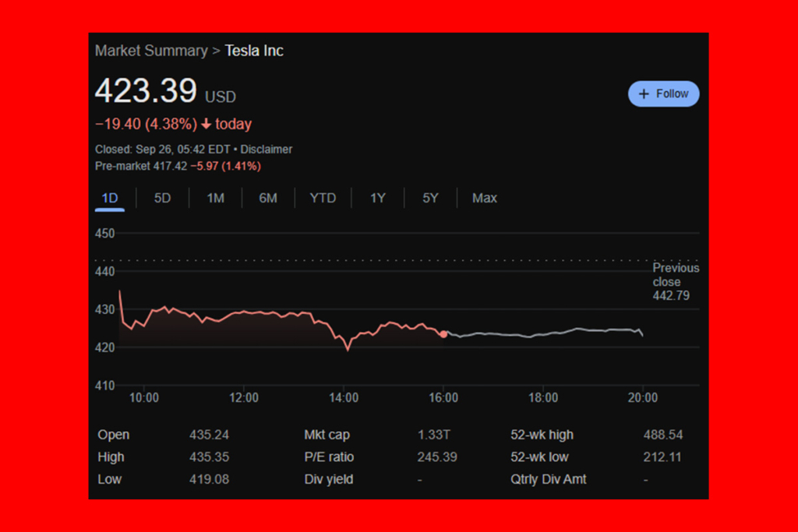
Task: Click the red down arrow next to today
Action: [x=206, y=125]
